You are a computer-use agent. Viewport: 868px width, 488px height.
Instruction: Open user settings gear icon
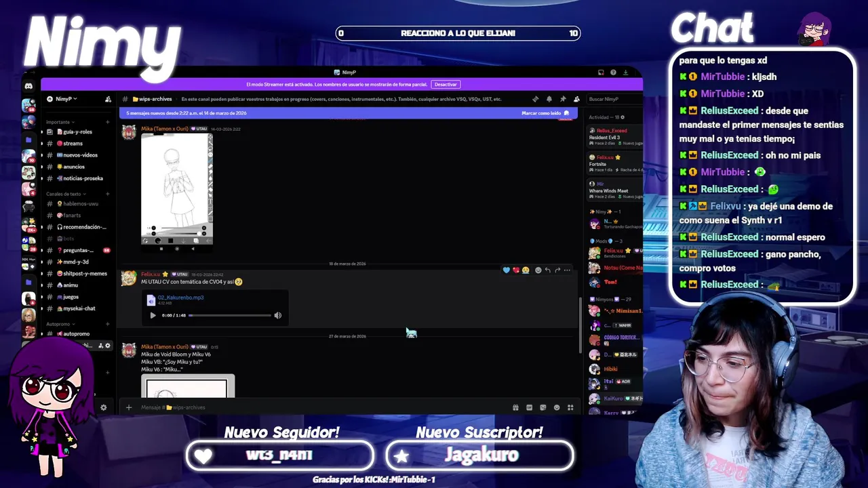point(104,407)
